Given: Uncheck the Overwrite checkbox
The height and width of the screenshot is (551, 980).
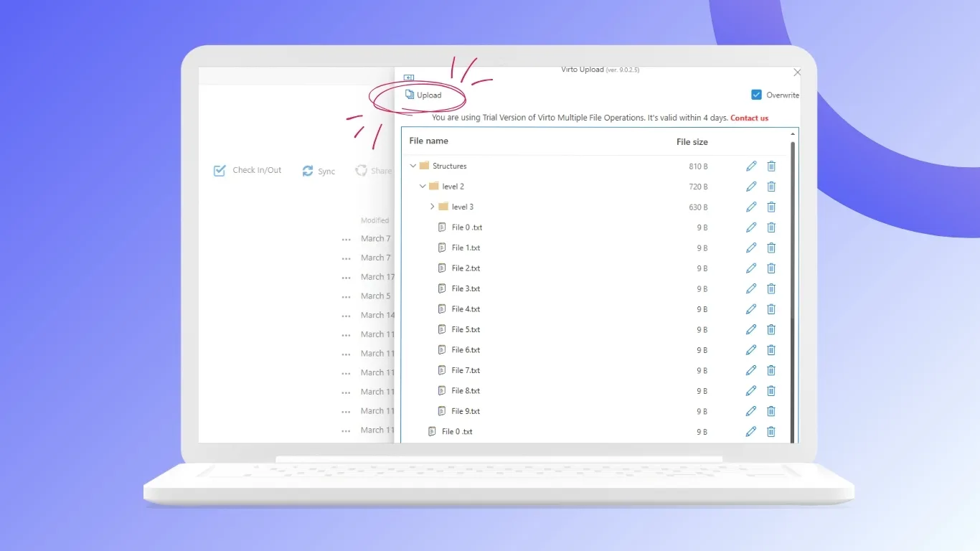Looking at the screenshot, I should tap(755, 94).
